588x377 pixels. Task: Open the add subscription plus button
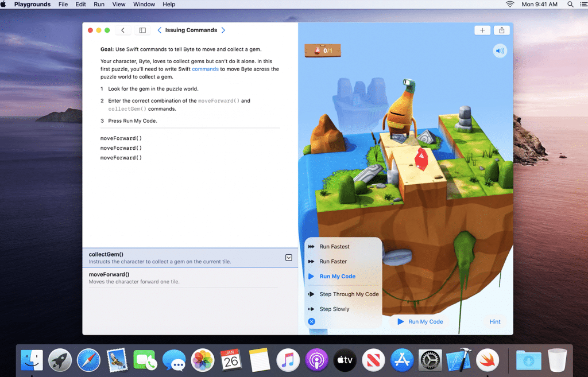point(482,30)
